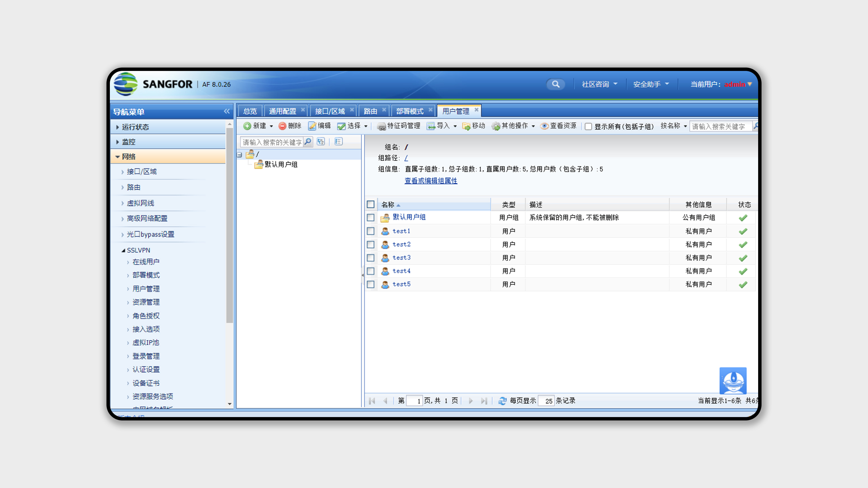Image resolution: width=868 pixels, height=488 pixels.
Task: Expand 其他操作 dropdown menu
Action: click(533, 126)
